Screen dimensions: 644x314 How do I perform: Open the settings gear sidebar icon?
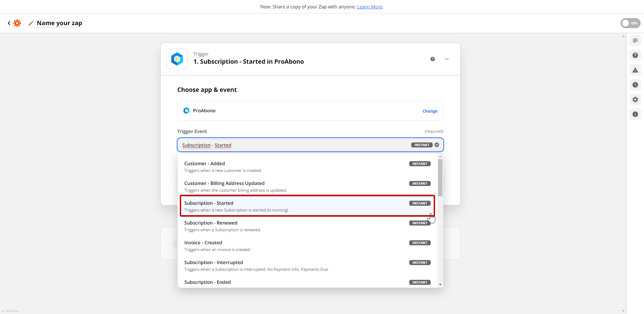pos(635,100)
